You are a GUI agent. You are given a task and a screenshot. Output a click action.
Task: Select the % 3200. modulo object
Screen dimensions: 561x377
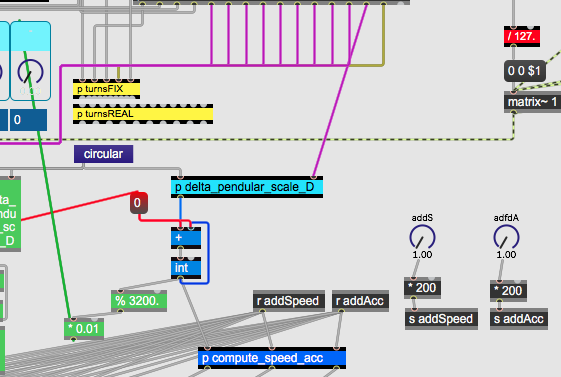139,301
